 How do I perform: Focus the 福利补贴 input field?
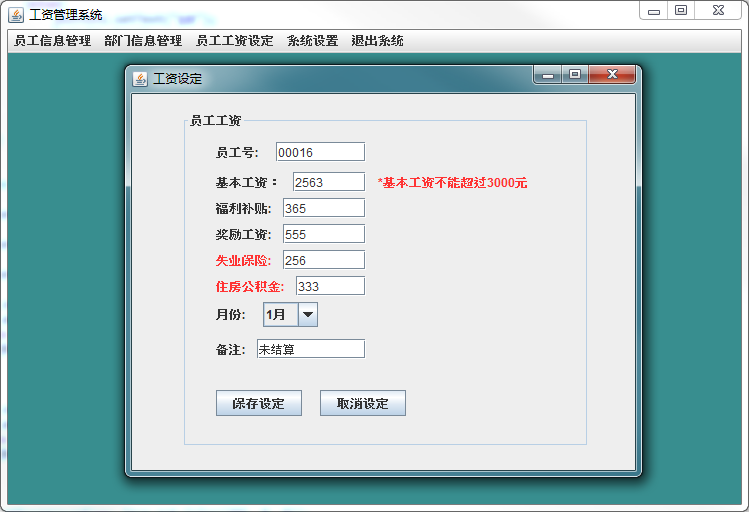[324, 208]
